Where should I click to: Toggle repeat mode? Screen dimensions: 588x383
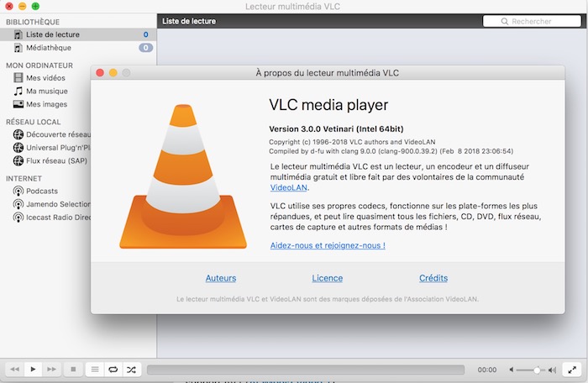113,370
